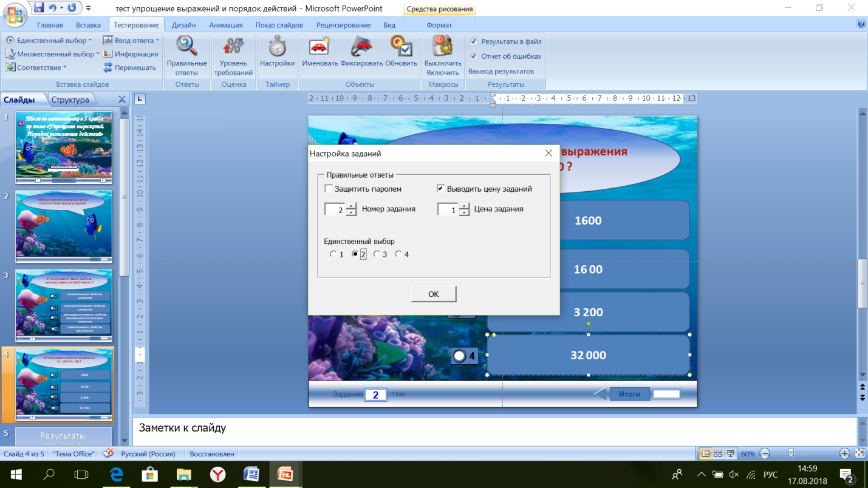
Task: Open the Рецензирование ribbon tab
Action: (x=344, y=25)
